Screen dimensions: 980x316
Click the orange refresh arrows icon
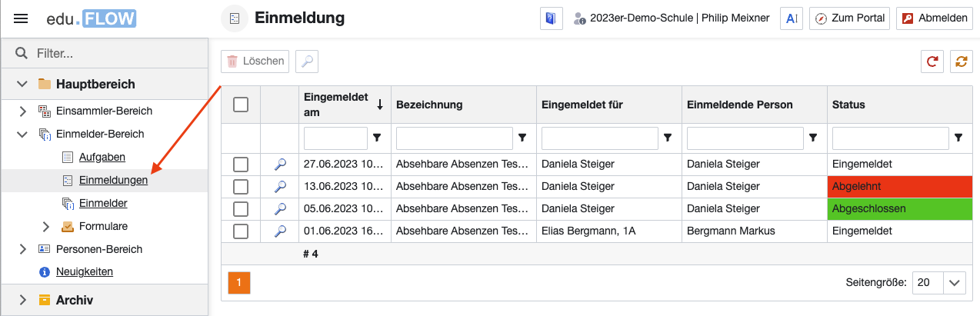961,62
